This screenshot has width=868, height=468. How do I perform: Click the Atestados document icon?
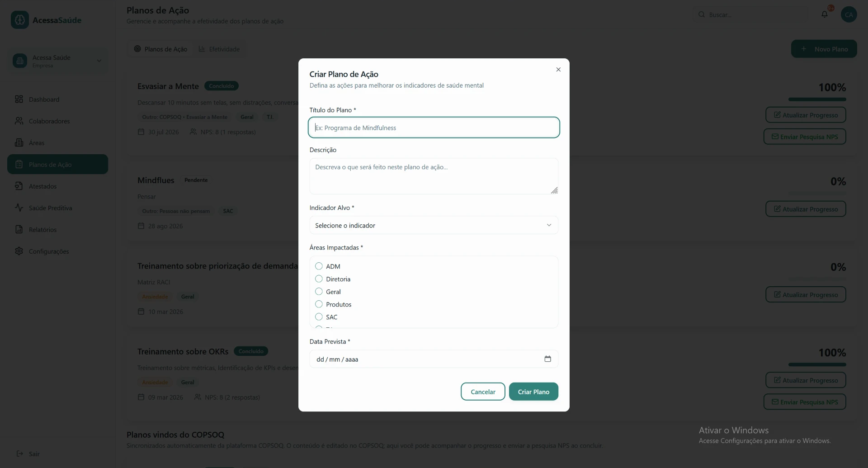(x=19, y=186)
